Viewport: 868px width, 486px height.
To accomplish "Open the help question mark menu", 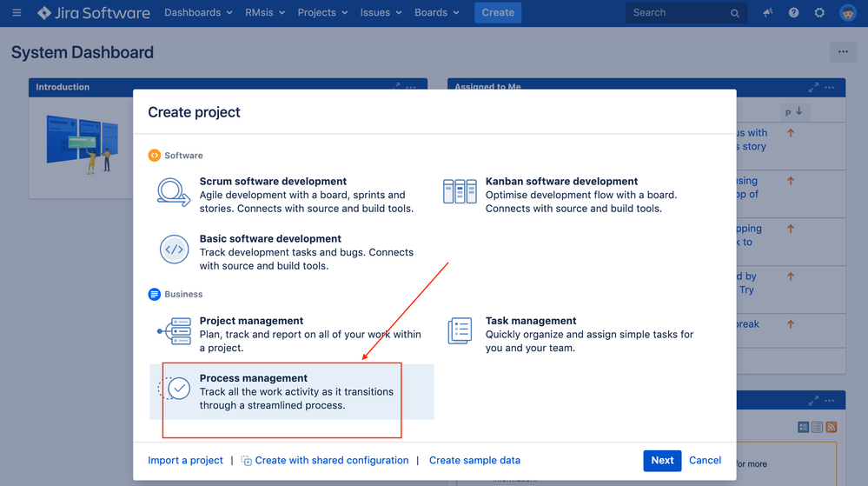I will [x=794, y=12].
